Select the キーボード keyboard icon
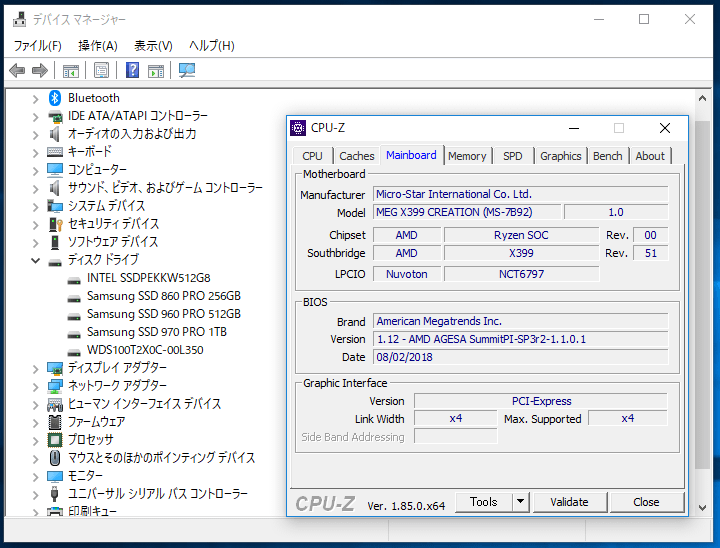This screenshot has height=548, width=720. click(x=55, y=152)
